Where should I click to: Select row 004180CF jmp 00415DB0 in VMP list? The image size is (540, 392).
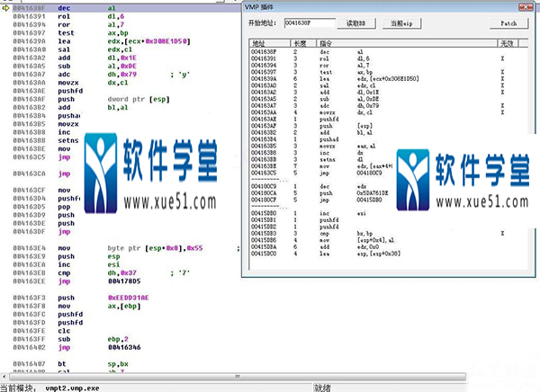pos(323,200)
